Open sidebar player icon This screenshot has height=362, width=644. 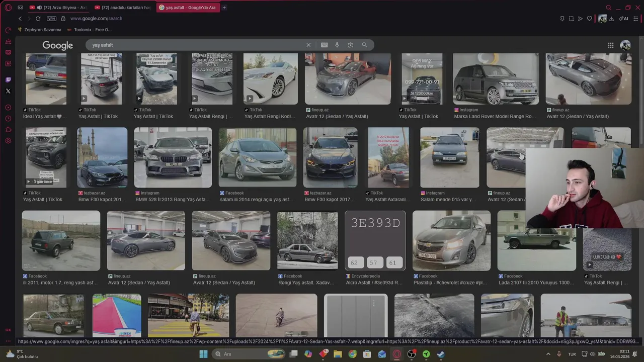pos(8,108)
